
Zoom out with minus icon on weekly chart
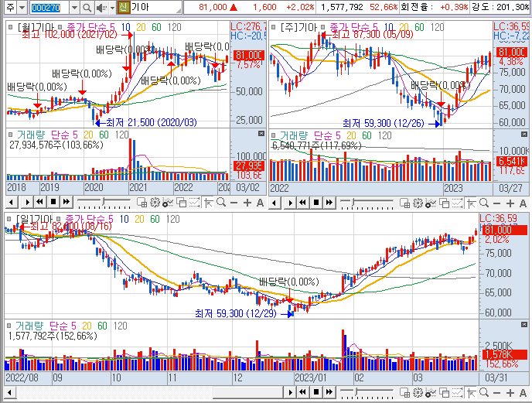496,203
